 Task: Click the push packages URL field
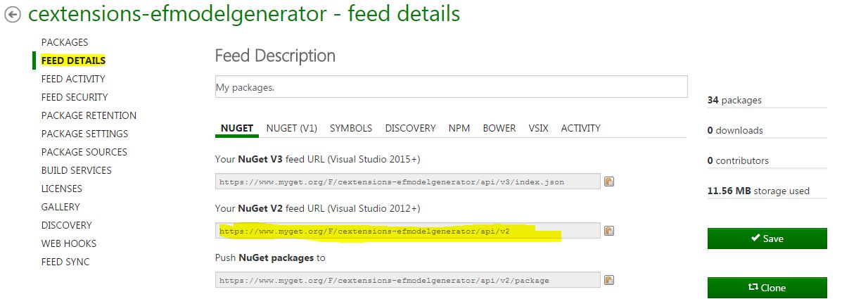point(407,280)
